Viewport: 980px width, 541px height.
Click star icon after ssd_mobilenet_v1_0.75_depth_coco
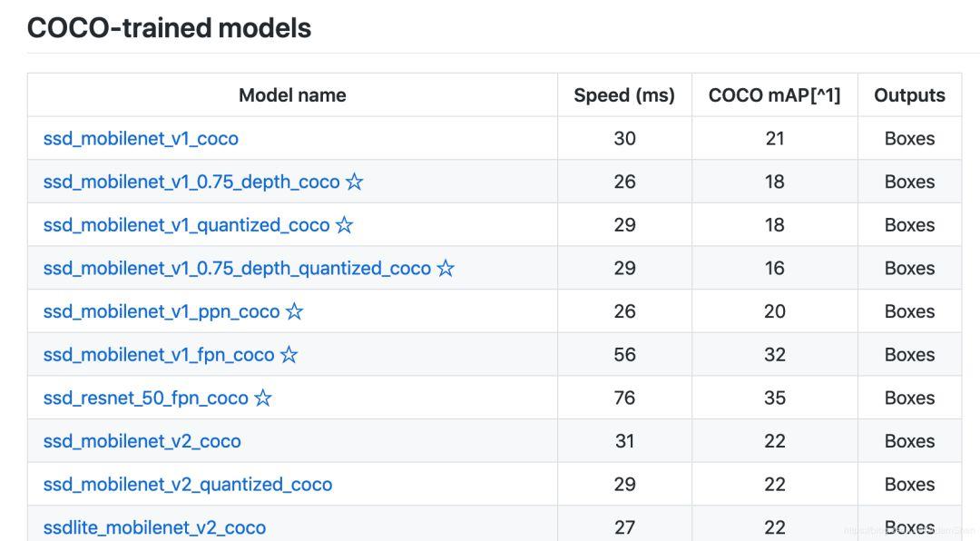[355, 182]
